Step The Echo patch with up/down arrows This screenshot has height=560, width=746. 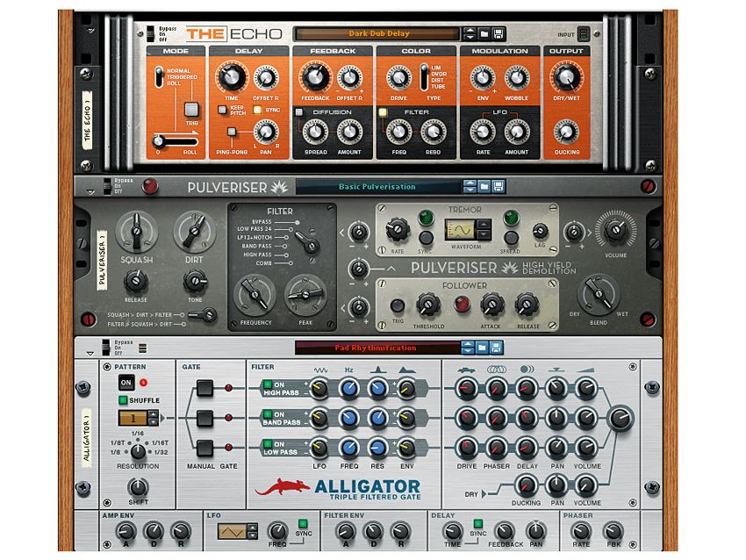pyautogui.click(x=470, y=33)
